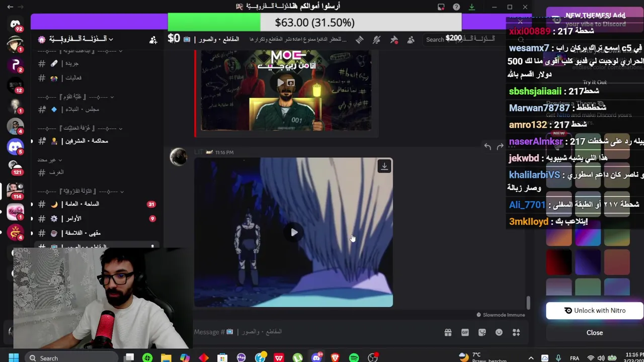
Task: Open the message author's avatar
Action: pos(178,157)
